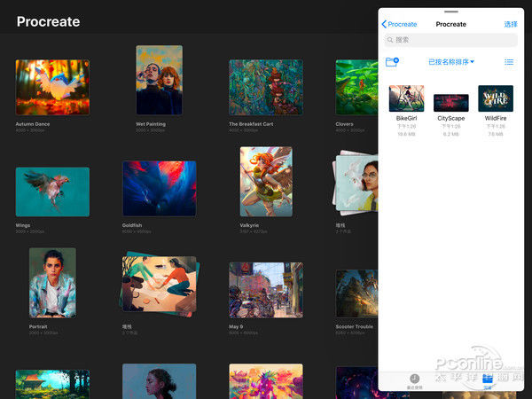This screenshot has height=399, width=532.
Task: Open the CityScape file thumbnail
Action: pyautogui.click(x=451, y=103)
